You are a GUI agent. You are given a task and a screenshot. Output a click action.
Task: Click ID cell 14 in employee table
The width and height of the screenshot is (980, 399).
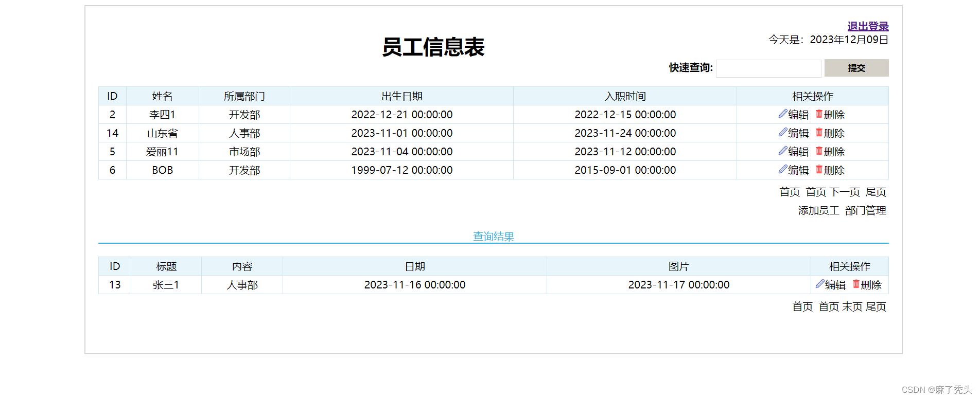pyautogui.click(x=113, y=133)
